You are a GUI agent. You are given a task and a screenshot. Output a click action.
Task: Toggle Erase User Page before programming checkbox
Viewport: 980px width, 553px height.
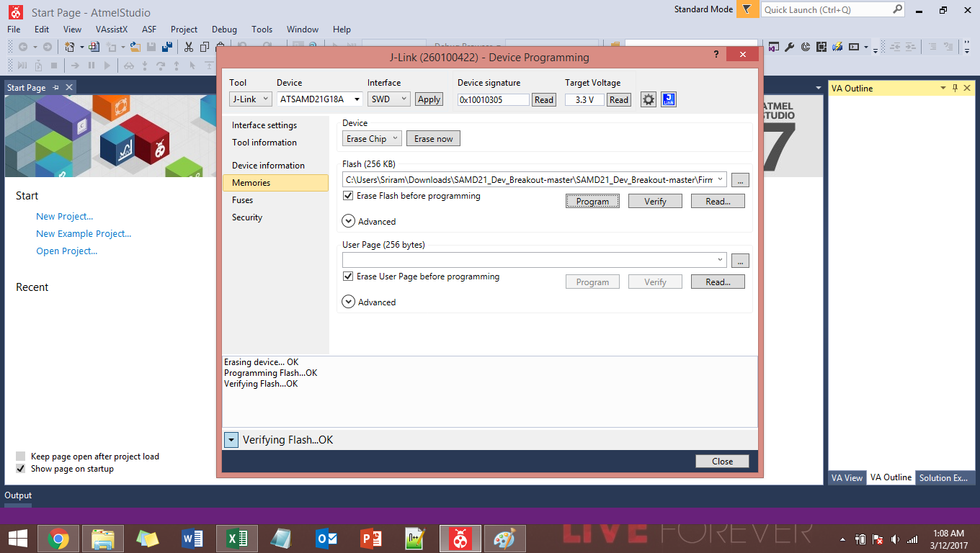click(348, 276)
